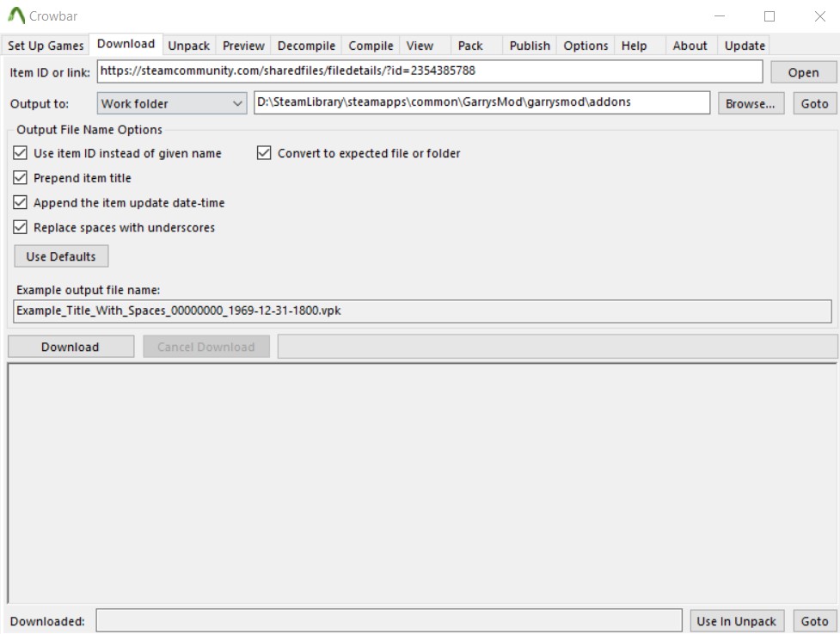Open the Update tab

click(745, 46)
